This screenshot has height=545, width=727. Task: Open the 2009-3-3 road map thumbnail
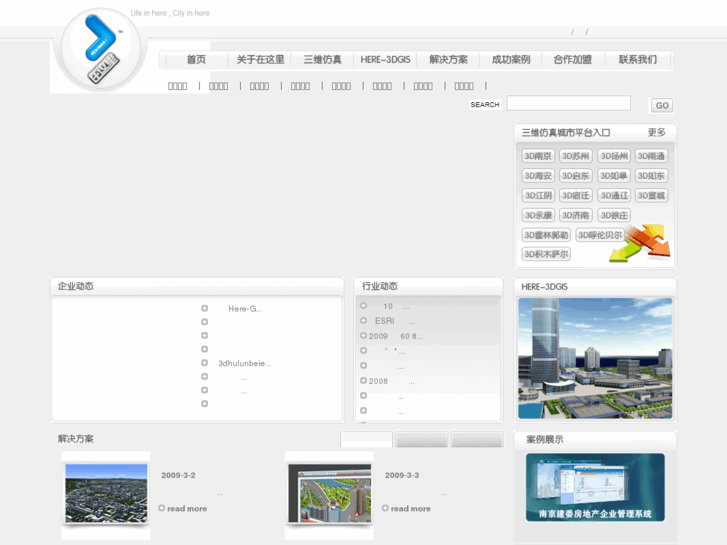click(x=330, y=493)
